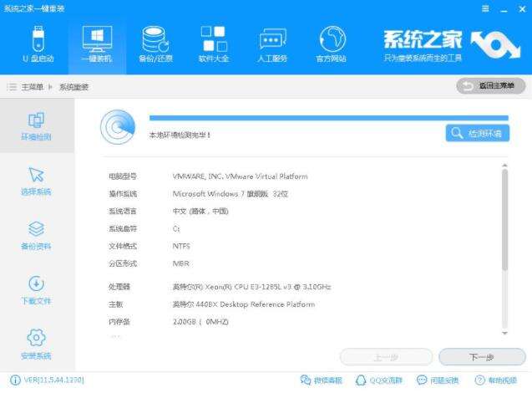This screenshot has height=393, width=532.
Task: Select the 环境检测 sidebar step
Action: click(37, 125)
